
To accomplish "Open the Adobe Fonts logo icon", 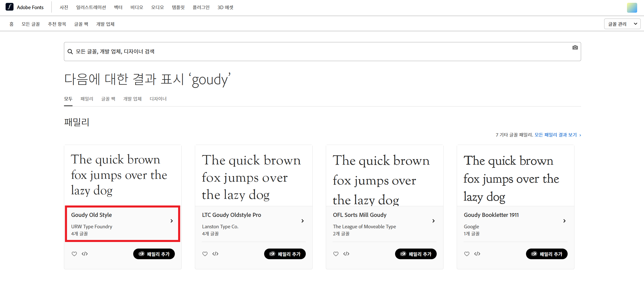I will point(10,7).
